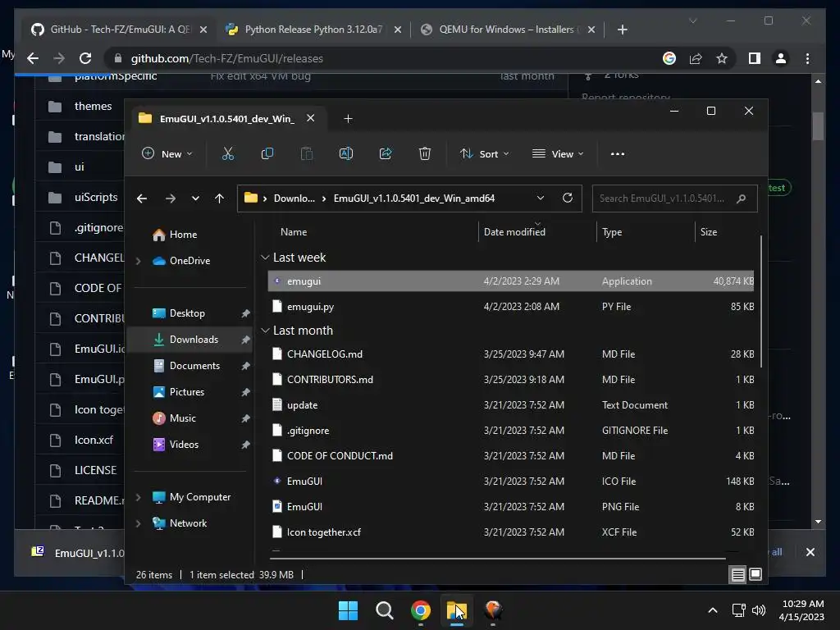Open Pictures in navigation pane

186,392
